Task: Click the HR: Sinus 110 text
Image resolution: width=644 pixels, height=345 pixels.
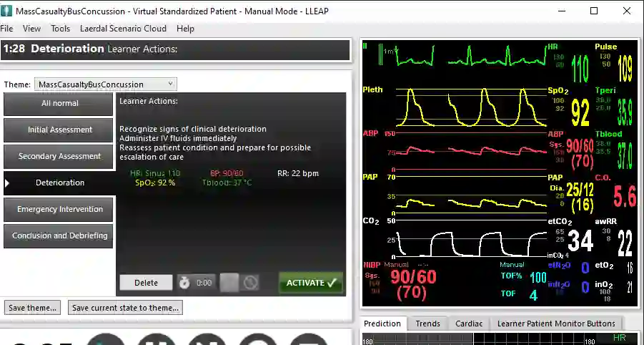Action: (x=155, y=173)
